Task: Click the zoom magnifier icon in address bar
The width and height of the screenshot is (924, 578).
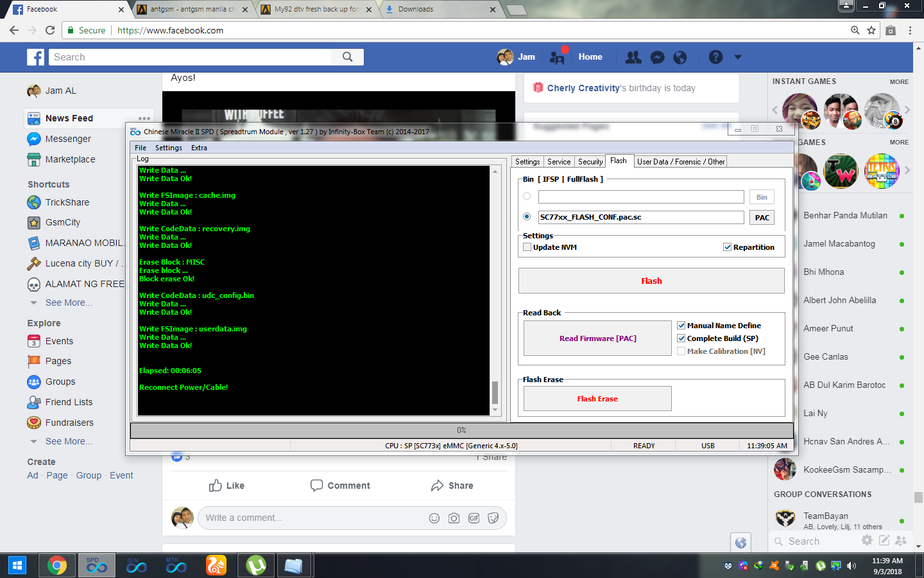Action: 855,30
